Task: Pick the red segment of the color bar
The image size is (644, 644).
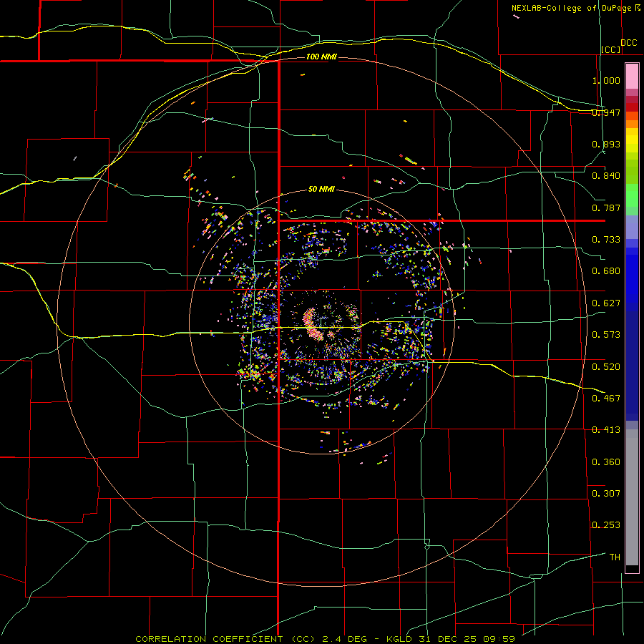Action: [632, 107]
